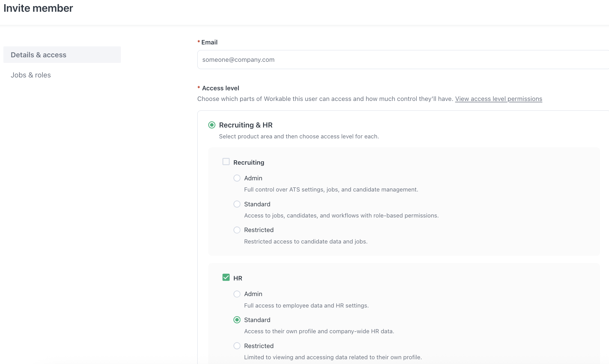This screenshot has height=364, width=609.
Task: Click the 'Select product area' helper text
Action: 299,136
